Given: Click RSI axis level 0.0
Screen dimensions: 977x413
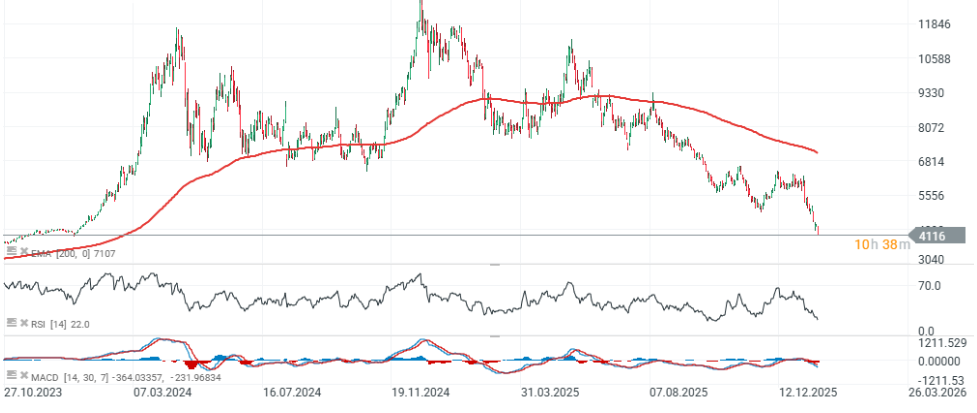Looking at the screenshot, I should pyautogui.click(x=927, y=331).
